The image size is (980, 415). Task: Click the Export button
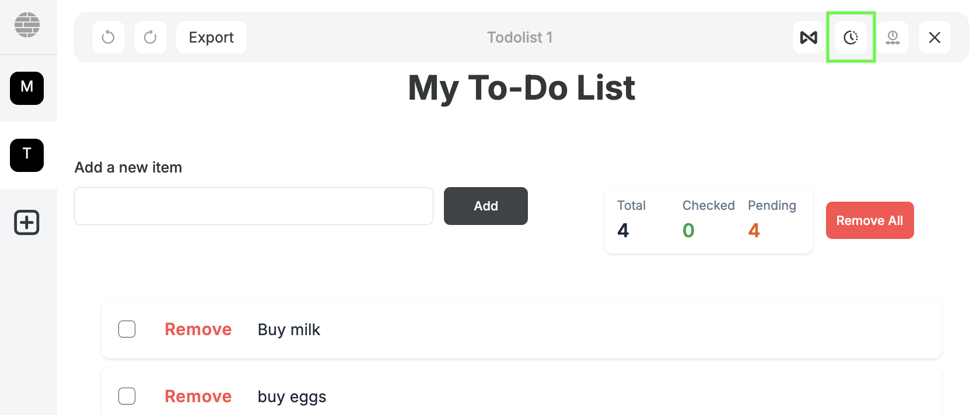(x=211, y=37)
